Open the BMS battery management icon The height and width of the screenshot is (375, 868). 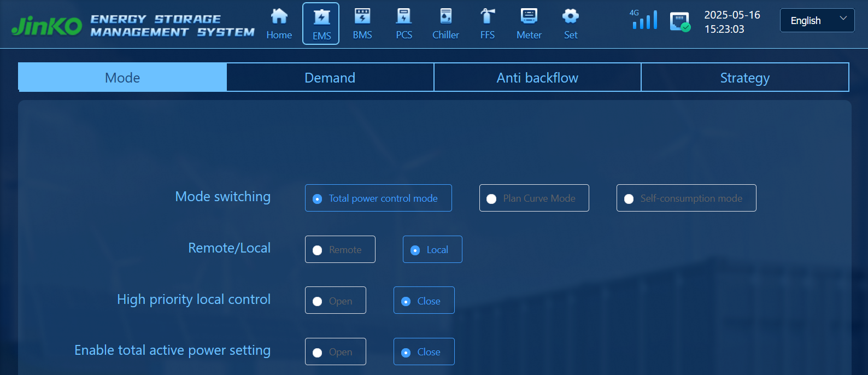[x=362, y=16]
